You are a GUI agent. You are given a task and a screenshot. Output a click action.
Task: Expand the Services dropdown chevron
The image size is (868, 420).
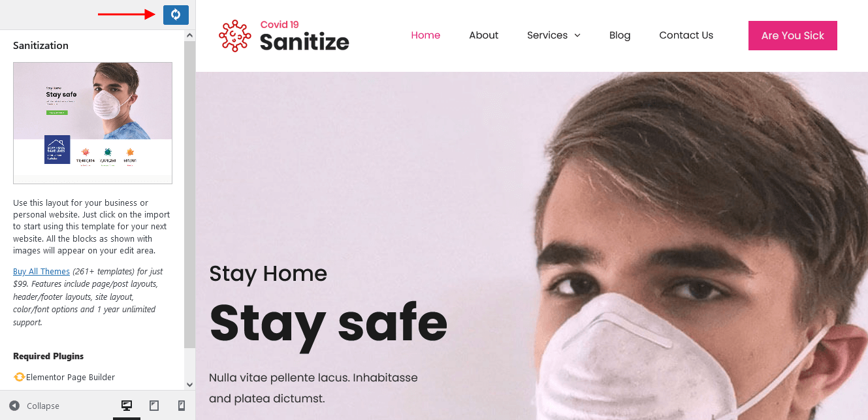[577, 35]
